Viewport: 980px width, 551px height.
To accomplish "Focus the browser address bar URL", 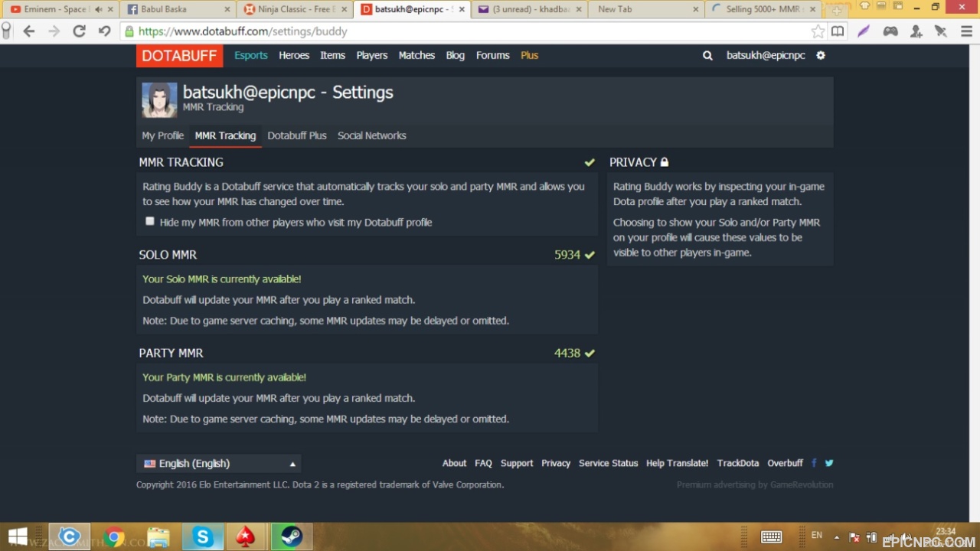I will coord(467,31).
